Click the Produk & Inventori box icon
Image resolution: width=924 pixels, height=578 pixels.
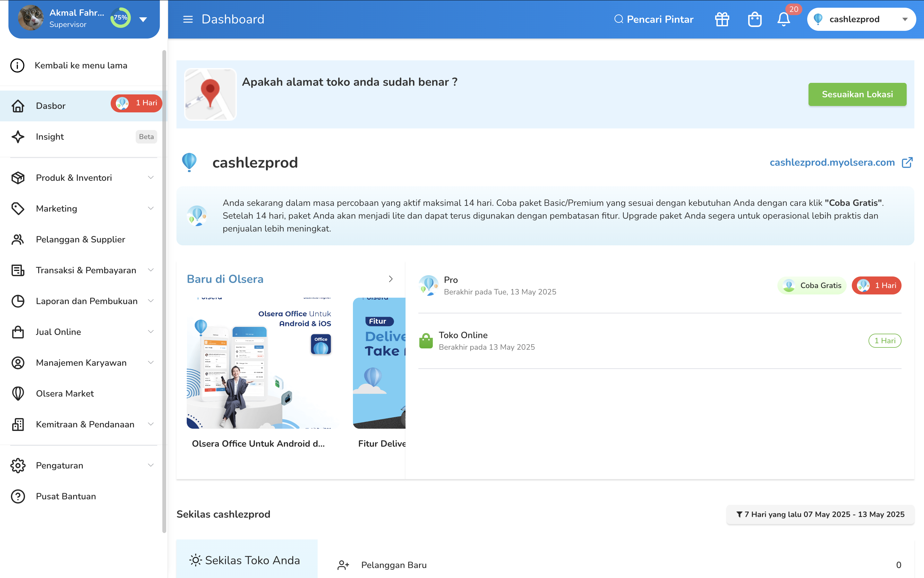pyautogui.click(x=18, y=178)
